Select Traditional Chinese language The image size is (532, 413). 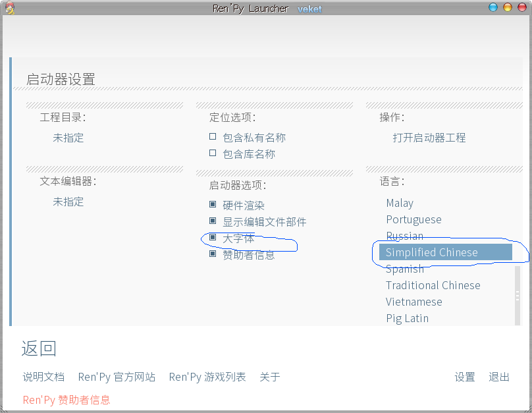(x=433, y=285)
